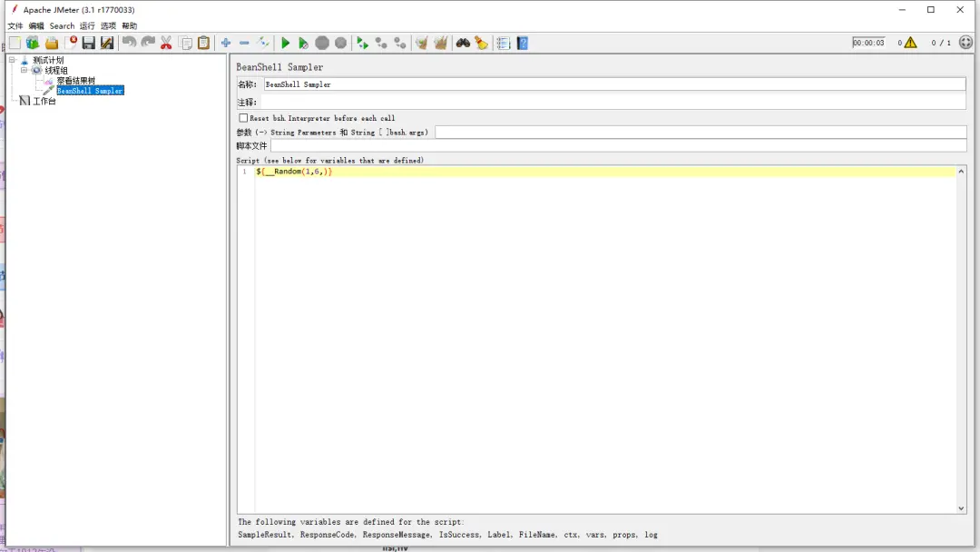Start the test with green play button
980x552 pixels.
point(285,44)
